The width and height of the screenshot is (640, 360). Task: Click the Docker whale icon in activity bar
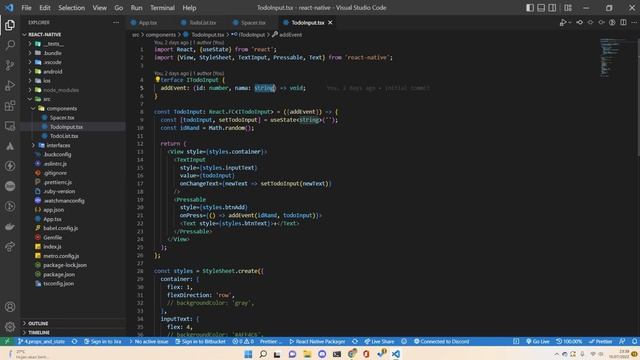pyautogui.click(x=10, y=227)
